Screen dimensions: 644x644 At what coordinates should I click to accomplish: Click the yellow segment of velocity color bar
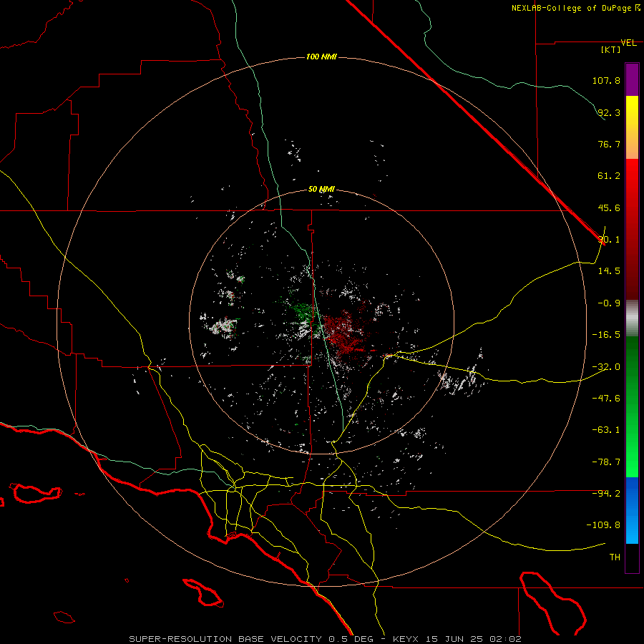tap(632, 127)
